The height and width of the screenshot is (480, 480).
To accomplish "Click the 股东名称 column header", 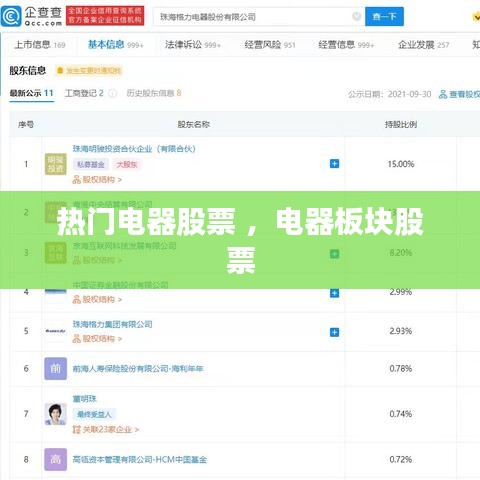I will pos(193,124).
